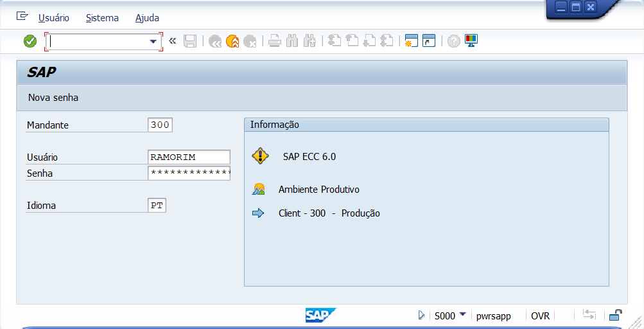This screenshot has width=644, height=329.
Task: Click the orange Exit icon
Action: click(232, 41)
